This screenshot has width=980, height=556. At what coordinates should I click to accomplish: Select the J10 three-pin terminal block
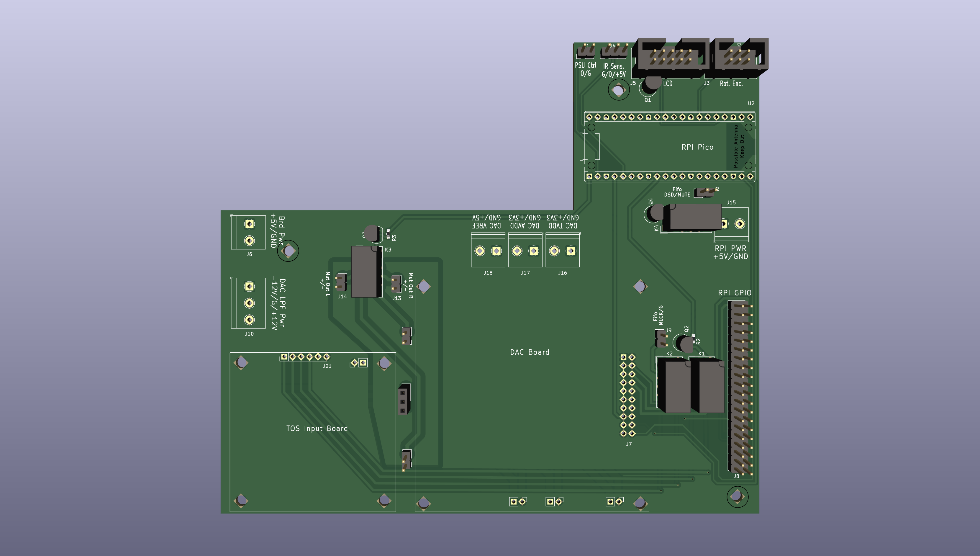tap(248, 303)
